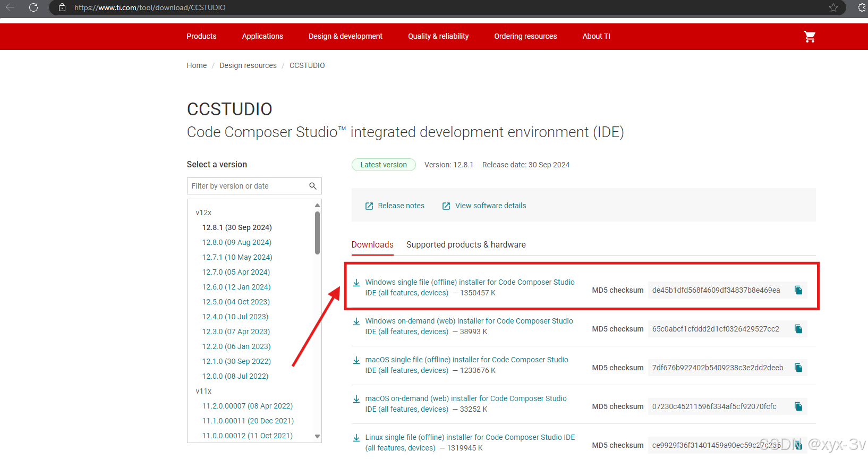Select version 12.5.0 (04 Oct 2023)
This screenshot has width=868, height=459.
coord(236,302)
